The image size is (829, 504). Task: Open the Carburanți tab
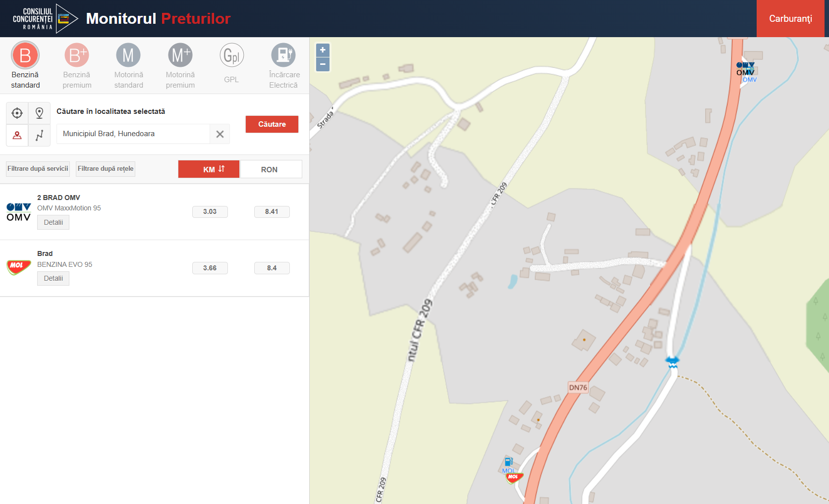click(x=790, y=19)
